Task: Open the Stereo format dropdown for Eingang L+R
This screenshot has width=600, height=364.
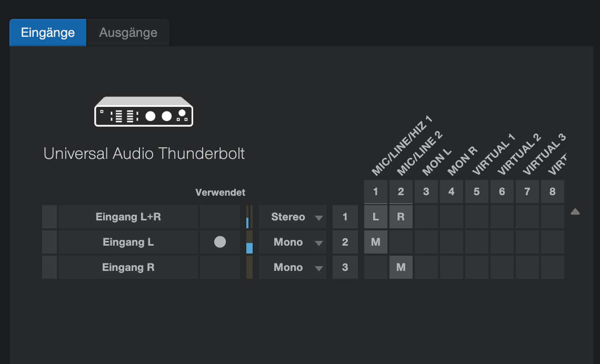Action: click(x=292, y=217)
